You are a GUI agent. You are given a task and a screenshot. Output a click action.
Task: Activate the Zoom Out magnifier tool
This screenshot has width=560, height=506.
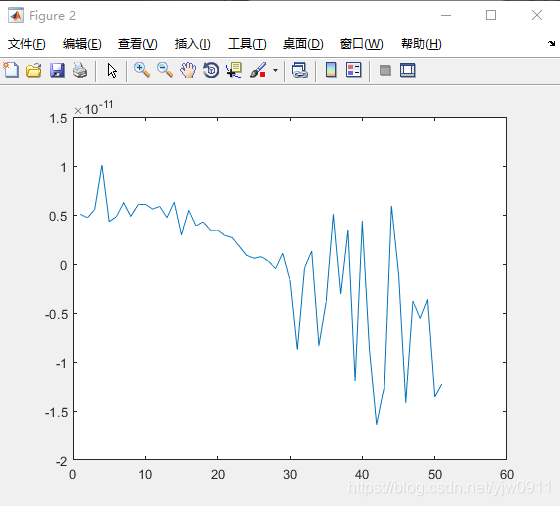tap(165, 70)
